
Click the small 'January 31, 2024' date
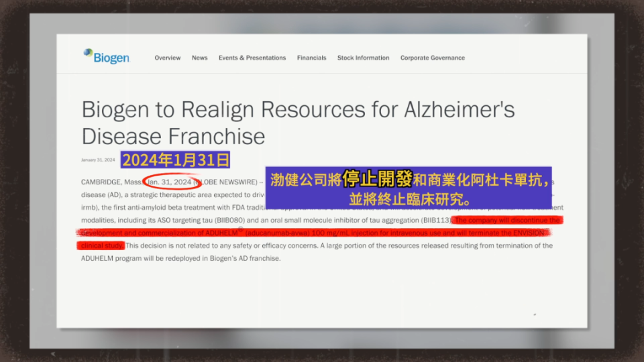[98, 160]
